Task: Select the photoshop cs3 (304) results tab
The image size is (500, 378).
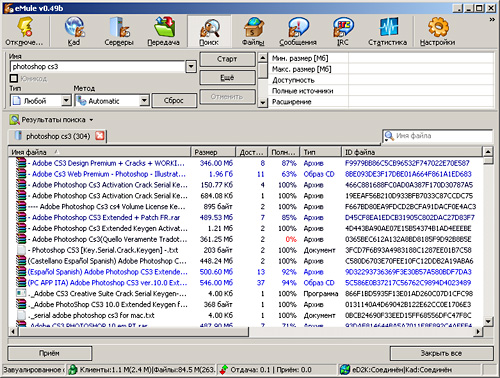Action: click(x=58, y=136)
